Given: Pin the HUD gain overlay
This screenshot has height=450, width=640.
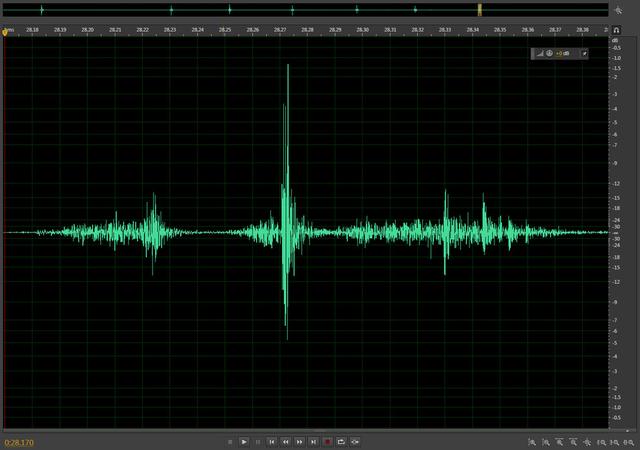Looking at the screenshot, I should coord(584,53).
